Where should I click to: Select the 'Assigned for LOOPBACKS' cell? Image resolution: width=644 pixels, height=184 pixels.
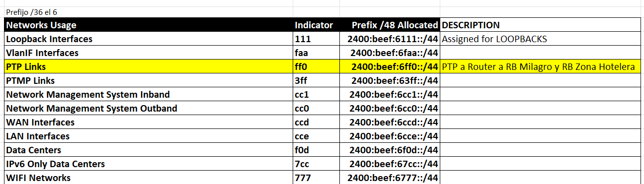(540, 39)
